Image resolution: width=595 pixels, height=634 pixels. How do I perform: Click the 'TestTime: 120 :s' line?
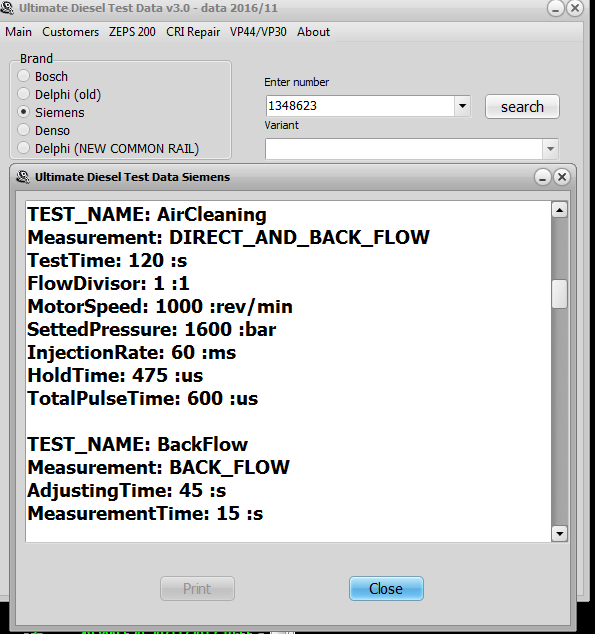pos(107,260)
